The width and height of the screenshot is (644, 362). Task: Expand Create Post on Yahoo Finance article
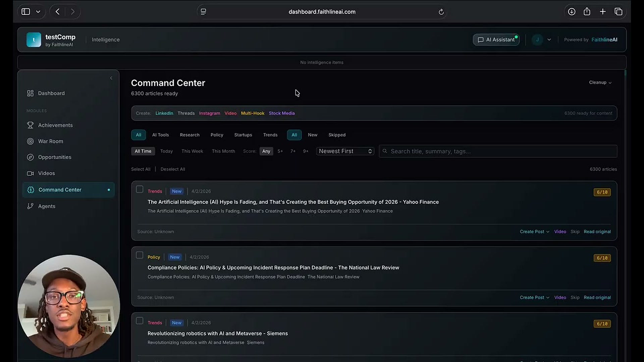click(534, 232)
